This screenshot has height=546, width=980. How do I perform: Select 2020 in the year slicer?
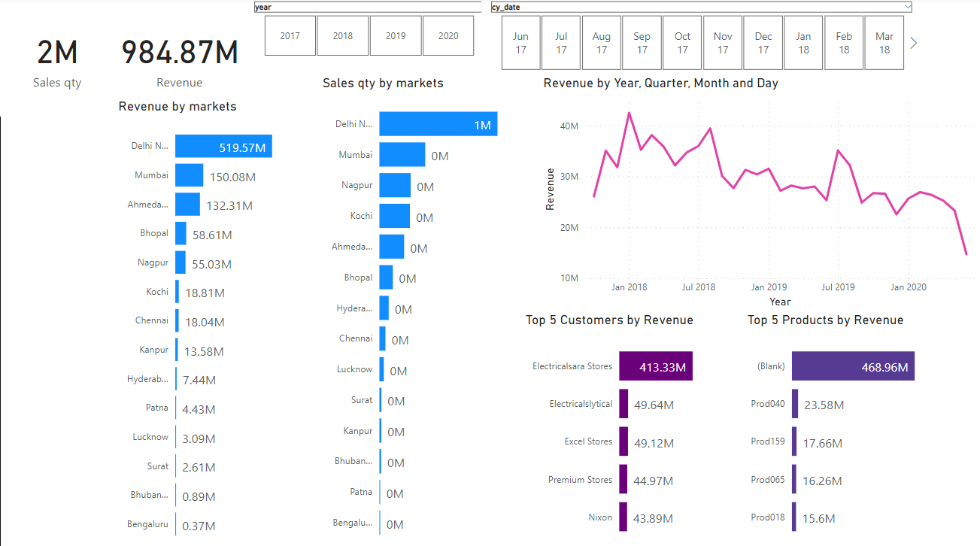(x=448, y=35)
